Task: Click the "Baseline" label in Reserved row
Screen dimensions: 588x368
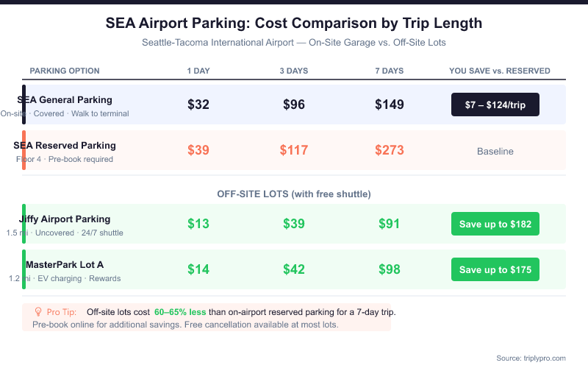Action: [x=495, y=151]
